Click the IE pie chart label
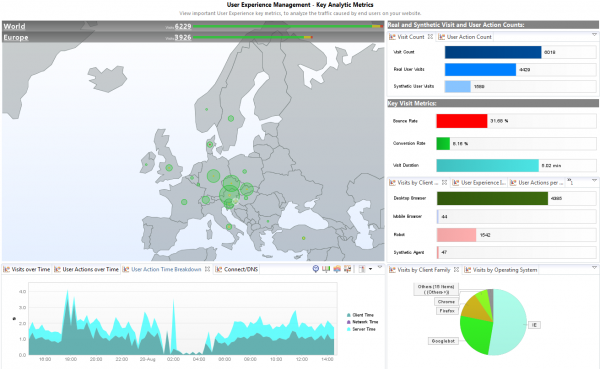 pos(534,325)
